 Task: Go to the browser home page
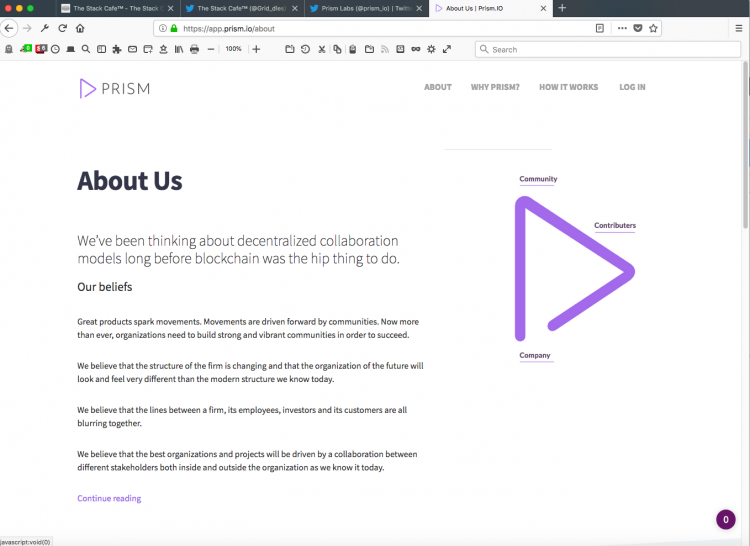pyautogui.click(x=80, y=28)
